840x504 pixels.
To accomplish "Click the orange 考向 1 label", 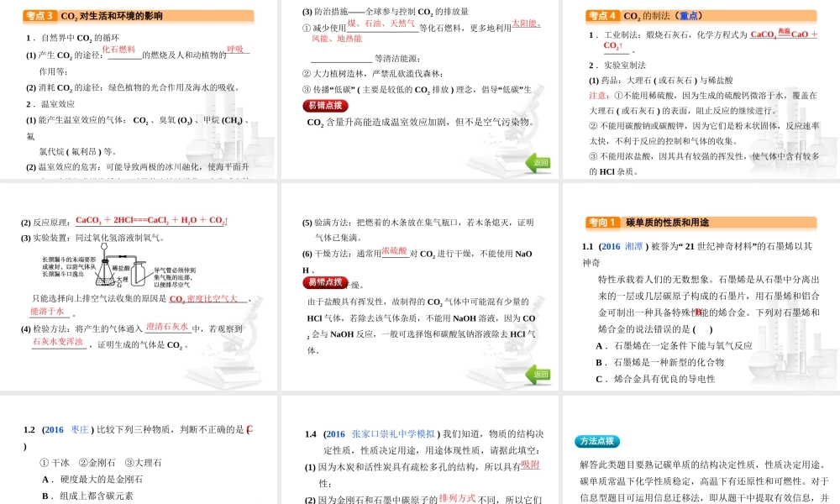I will tap(602, 223).
